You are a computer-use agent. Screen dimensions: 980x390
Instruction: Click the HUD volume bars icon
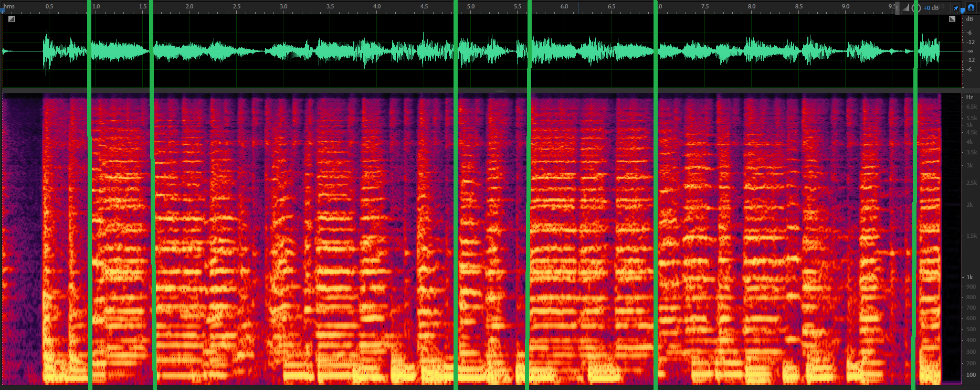(x=905, y=7)
